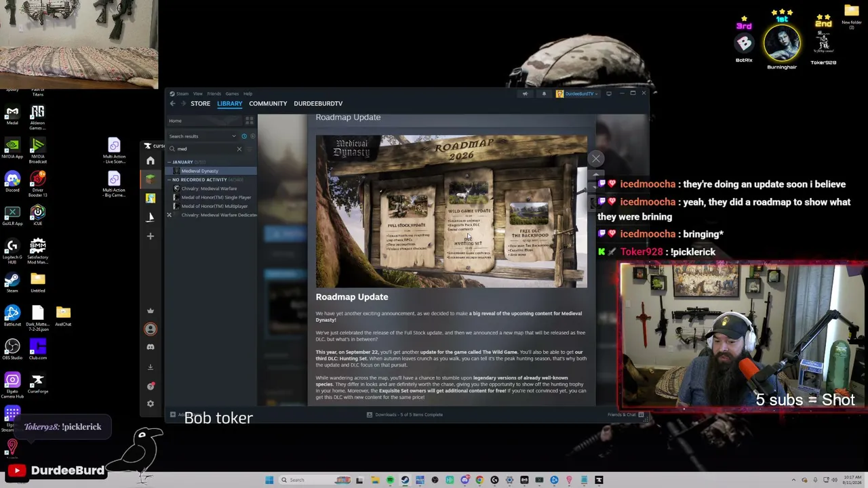
Task: Open NVIDIA App desktop shortcut
Action: click(x=12, y=149)
